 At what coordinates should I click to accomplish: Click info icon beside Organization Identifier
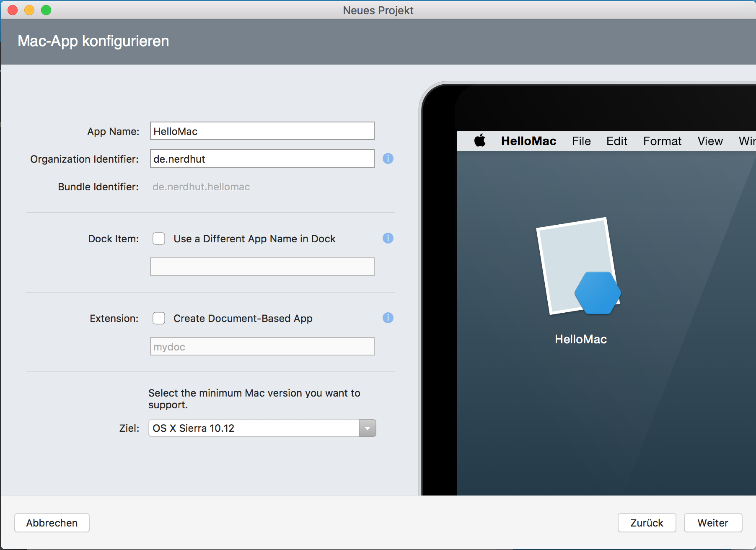[388, 158]
